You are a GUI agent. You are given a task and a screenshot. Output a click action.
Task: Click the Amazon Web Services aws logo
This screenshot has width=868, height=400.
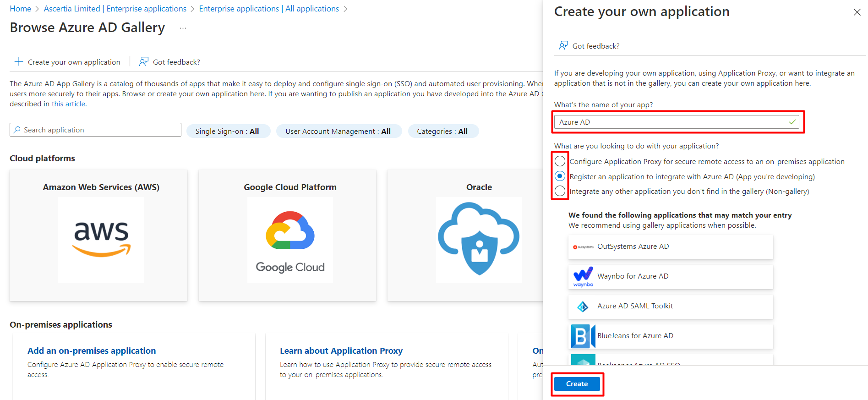click(x=101, y=239)
